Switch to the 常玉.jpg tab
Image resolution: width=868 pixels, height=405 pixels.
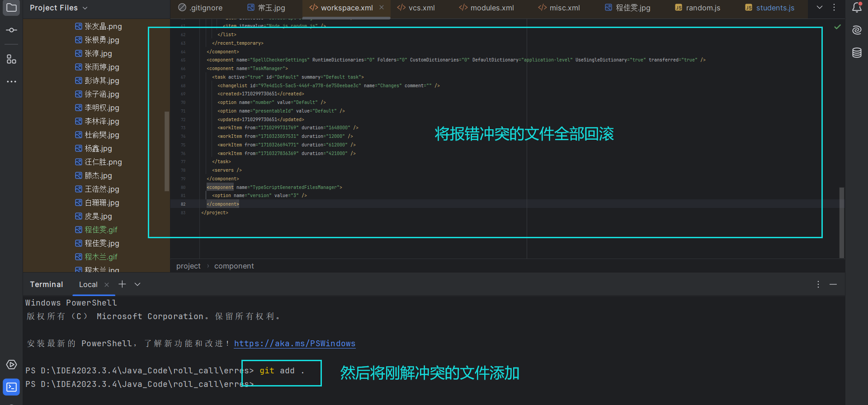point(266,8)
